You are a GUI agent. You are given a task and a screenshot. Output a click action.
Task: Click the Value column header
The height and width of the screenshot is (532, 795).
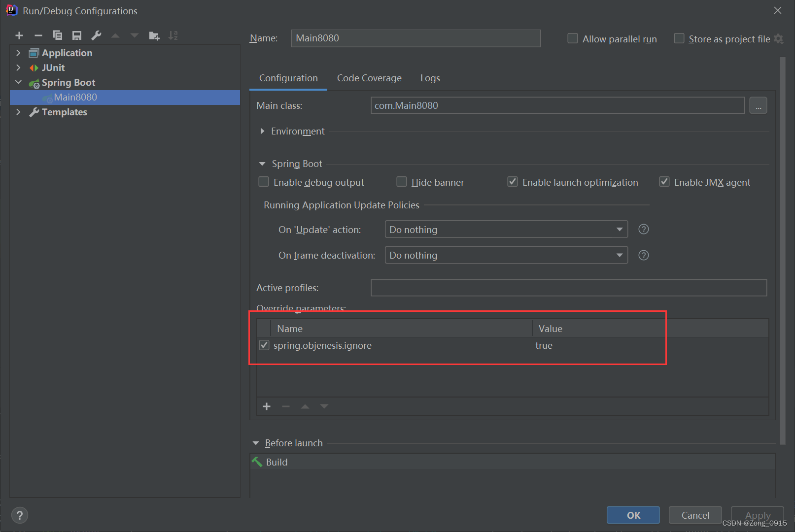click(651, 329)
